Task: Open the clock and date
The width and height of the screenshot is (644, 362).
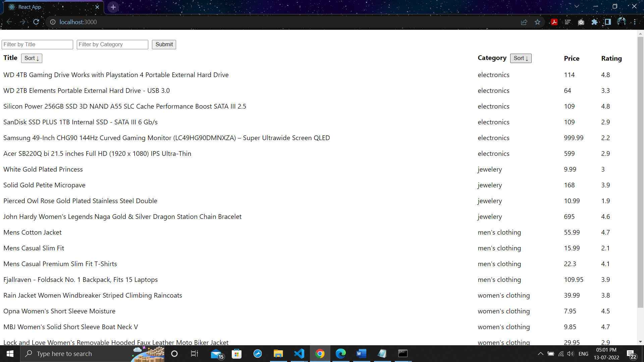Action: [x=606, y=354]
